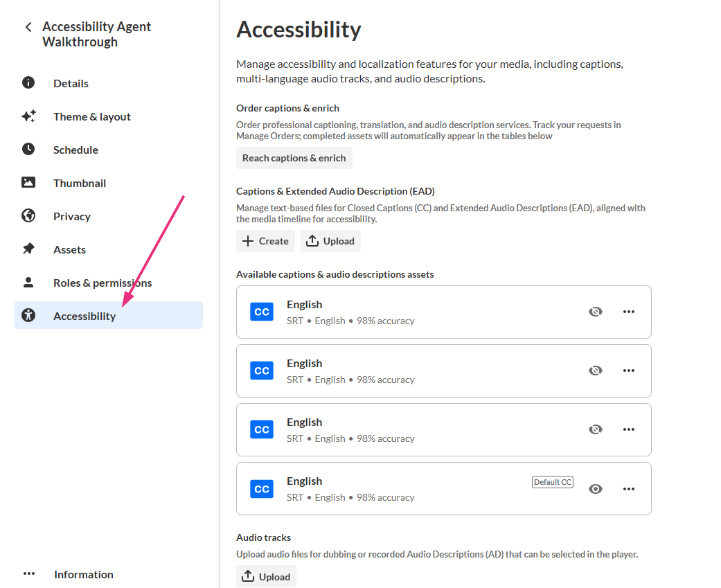Click the Schedule clock icon
721x588 pixels.
28,150
